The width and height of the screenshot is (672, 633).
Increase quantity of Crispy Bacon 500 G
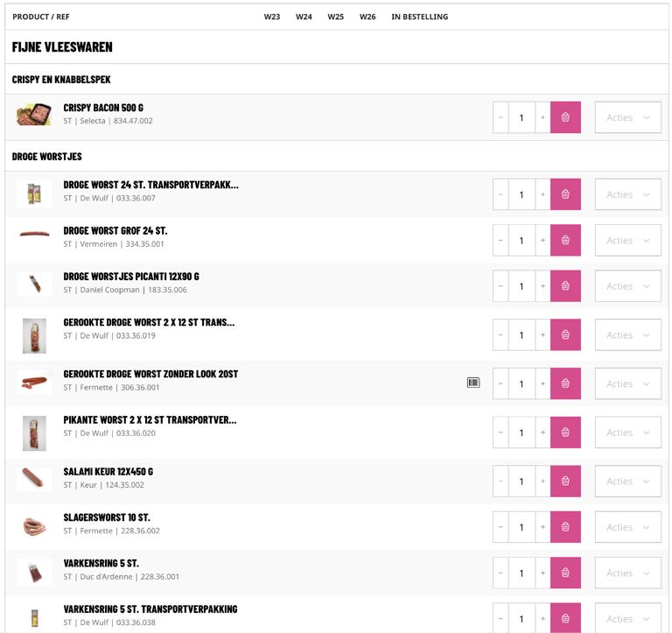click(542, 117)
